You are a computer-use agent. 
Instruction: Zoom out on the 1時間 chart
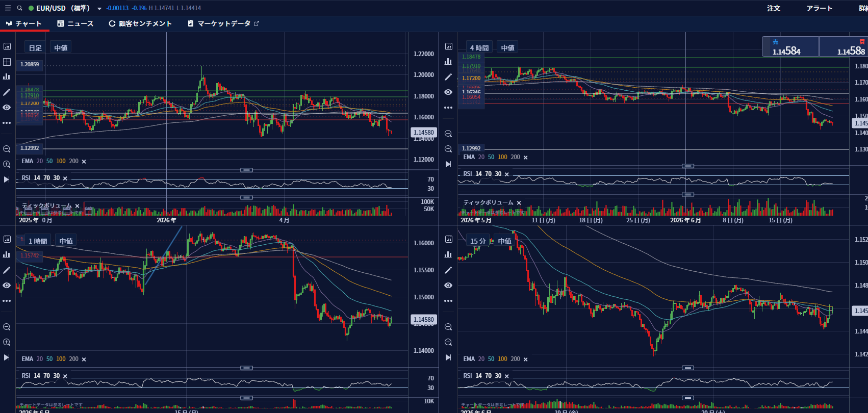click(7, 327)
